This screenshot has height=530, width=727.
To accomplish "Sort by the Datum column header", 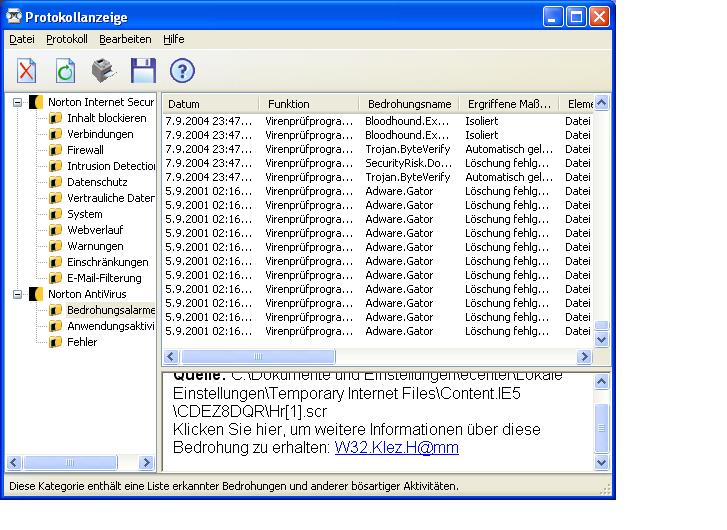I will pos(211,104).
